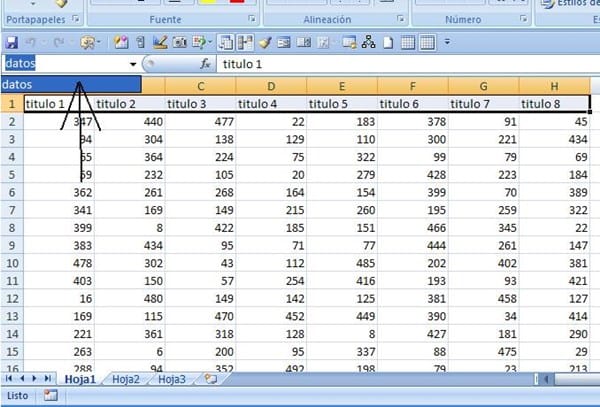Click the formula bar showing titulo 1
600x407 pixels.
point(400,63)
